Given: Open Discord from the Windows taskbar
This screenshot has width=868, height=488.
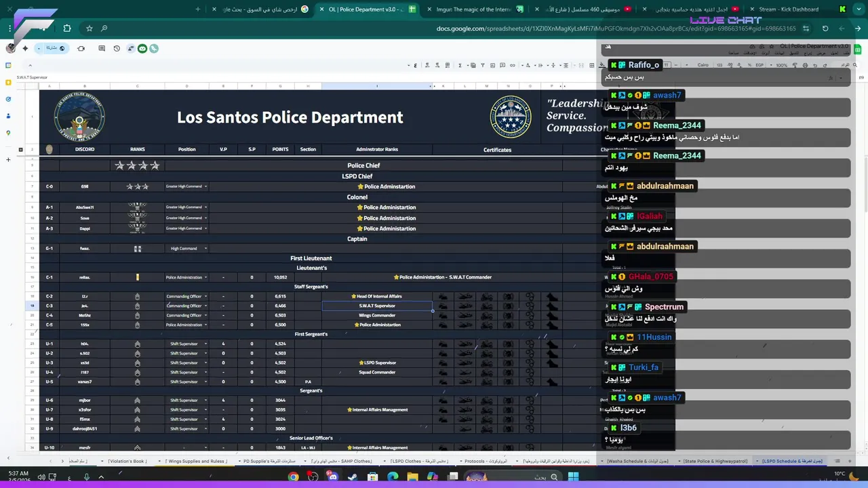Looking at the screenshot, I should tap(332, 477).
